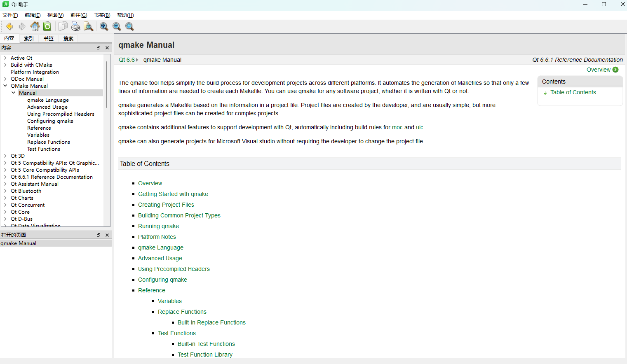Switch to the 书签 tab
This screenshot has width=627, height=364.
point(49,39)
